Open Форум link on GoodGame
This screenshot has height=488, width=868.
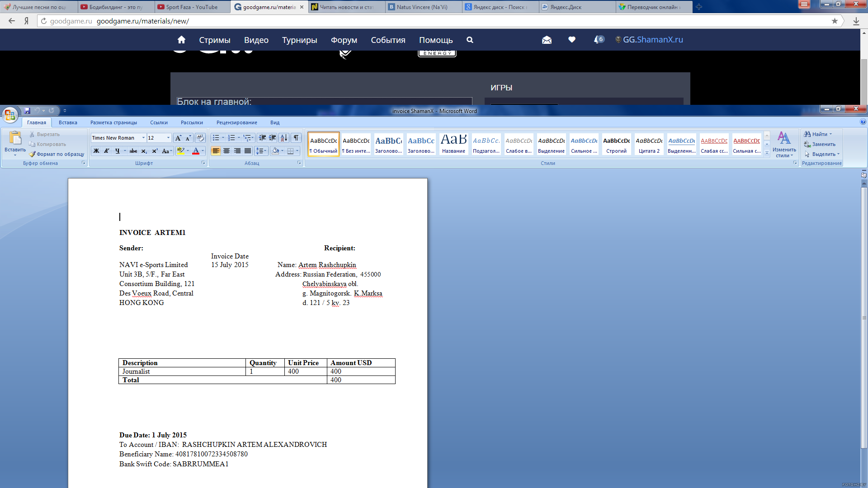click(x=344, y=40)
